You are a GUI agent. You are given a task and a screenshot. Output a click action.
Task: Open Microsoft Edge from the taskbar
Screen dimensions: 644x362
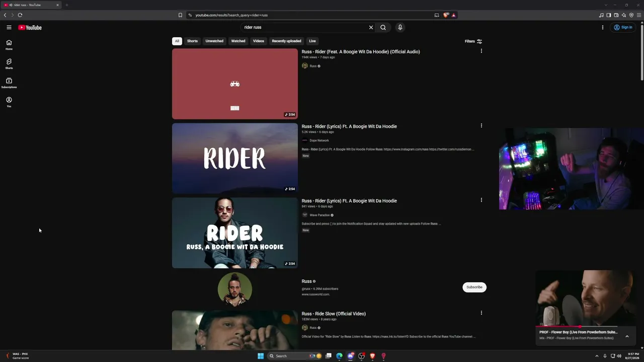coord(340,356)
